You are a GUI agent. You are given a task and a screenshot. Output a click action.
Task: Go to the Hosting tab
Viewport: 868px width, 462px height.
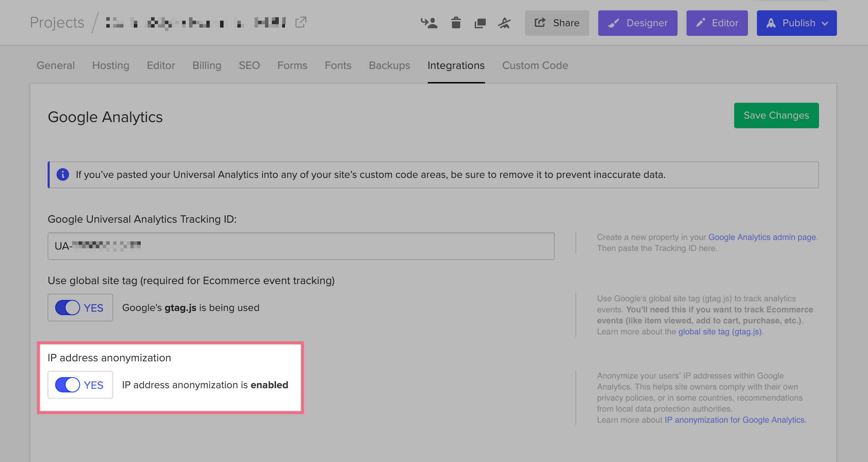click(x=110, y=66)
